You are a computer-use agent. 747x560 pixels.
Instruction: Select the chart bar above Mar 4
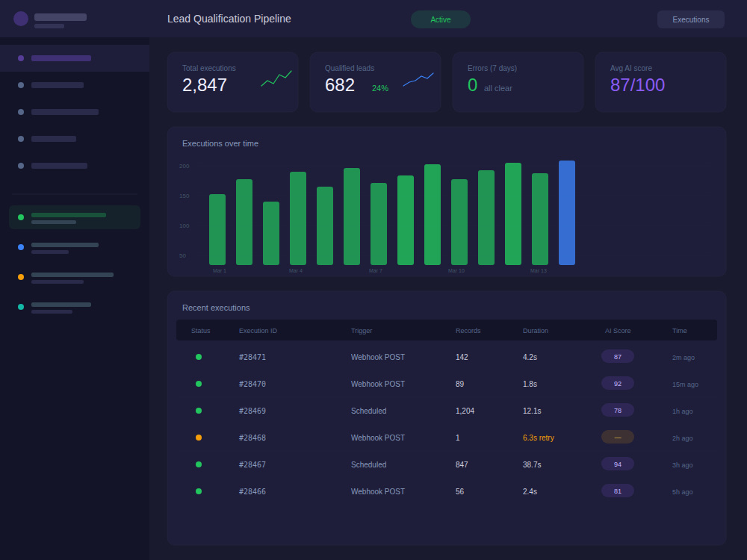coord(298,219)
